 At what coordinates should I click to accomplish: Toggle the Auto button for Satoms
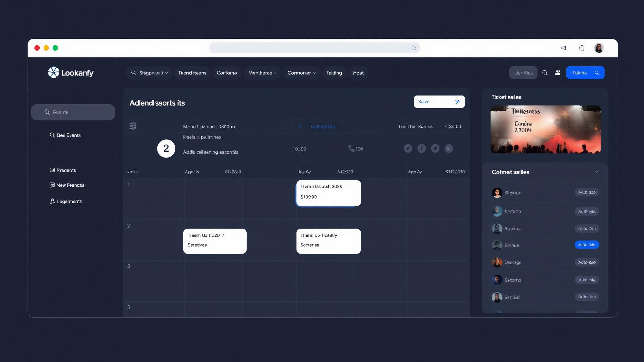pyautogui.click(x=587, y=280)
